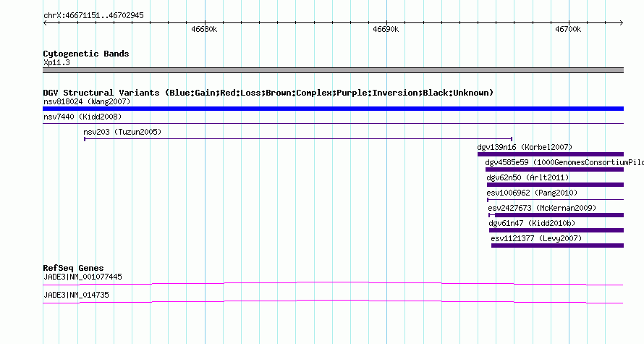Click the nsv203 bracketed variant line
The image size is (644, 344).
(298, 139)
